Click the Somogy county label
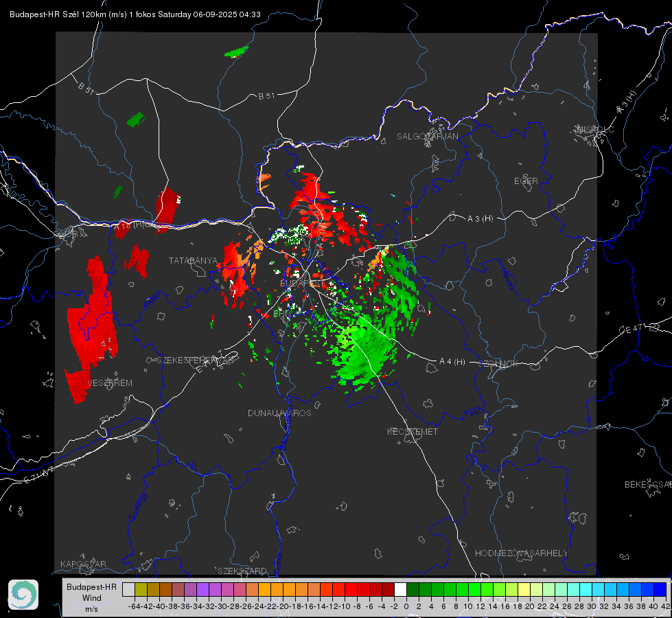The height and width of the screenshot is (618, 672). point(137,507)
